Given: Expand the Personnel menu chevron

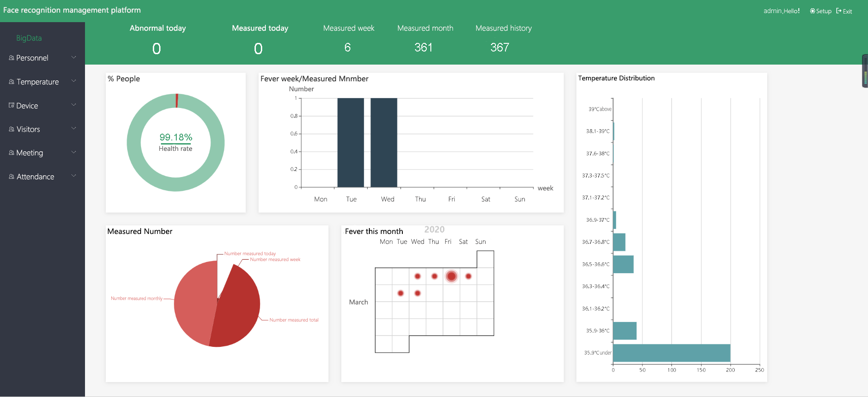Looking at the screenshot, I should click(x=74, y=57).
